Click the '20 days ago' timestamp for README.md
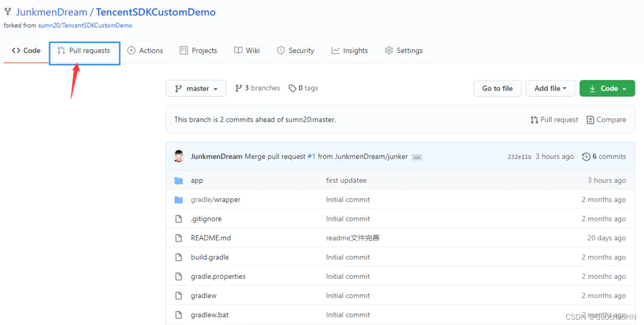This screenshot has height=325, width=644. (x=606, y=238)
